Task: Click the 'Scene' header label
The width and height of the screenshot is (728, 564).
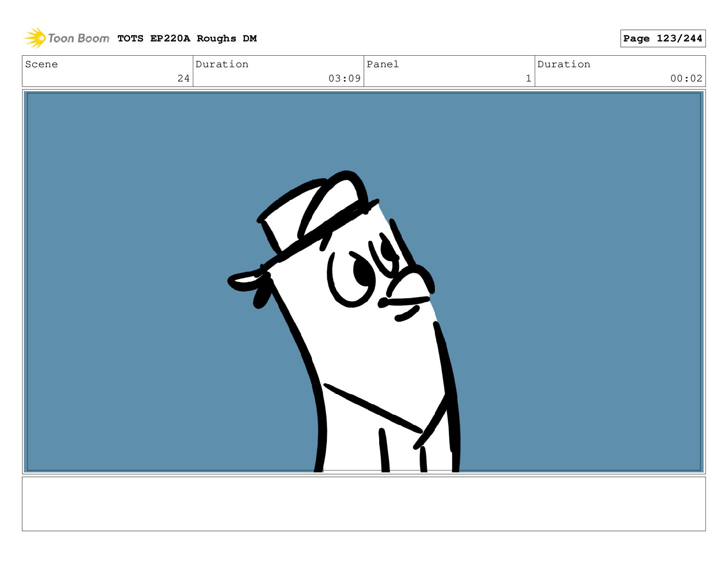Action: coord(41,64)
